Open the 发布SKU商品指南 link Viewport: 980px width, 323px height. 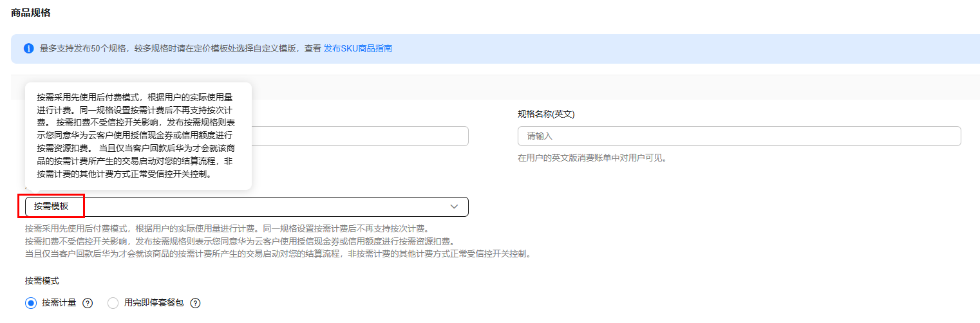pyautogui.click(x=358, y=48)
